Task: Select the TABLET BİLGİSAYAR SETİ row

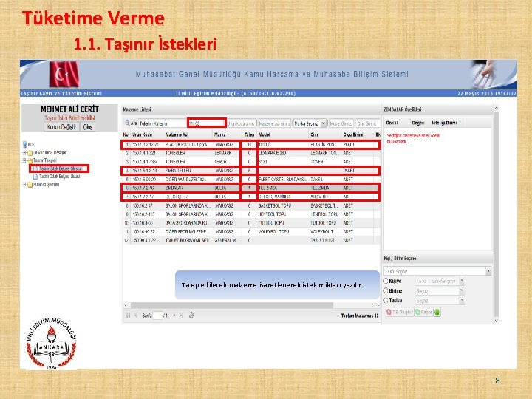Action: pyautogui.click(x=250, y=240)
